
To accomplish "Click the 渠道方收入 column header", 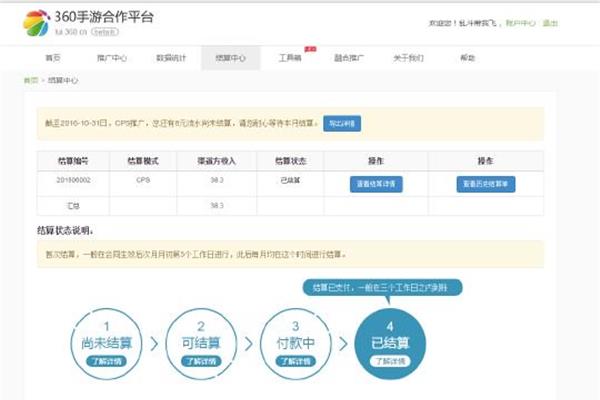I will point(217,161).
